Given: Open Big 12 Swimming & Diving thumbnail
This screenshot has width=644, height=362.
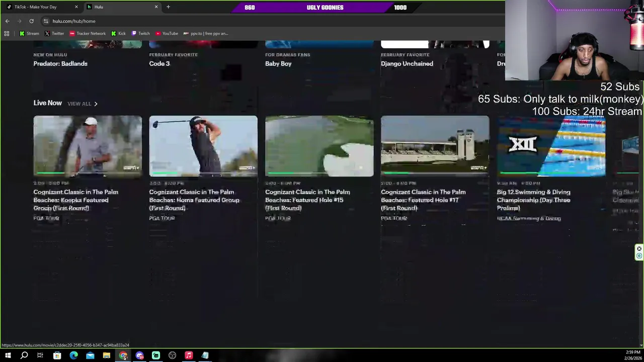Looking at the screenshot, I should [551, 146].
